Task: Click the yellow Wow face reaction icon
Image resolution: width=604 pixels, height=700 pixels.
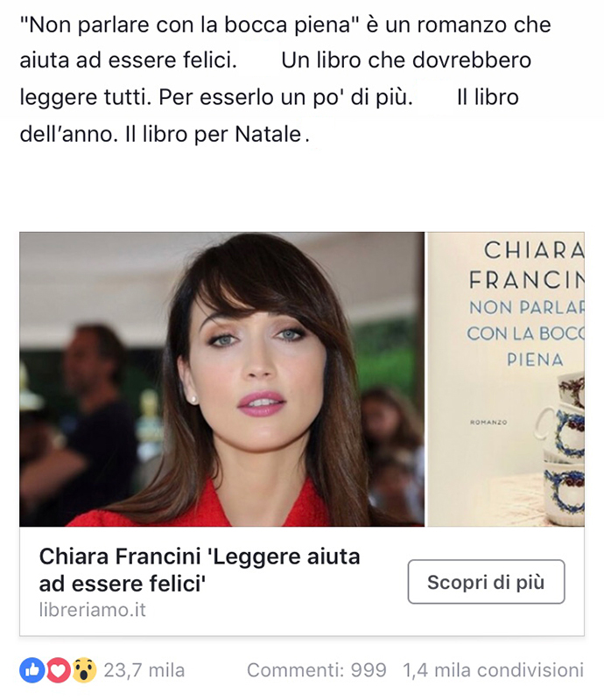Action: 84,670
